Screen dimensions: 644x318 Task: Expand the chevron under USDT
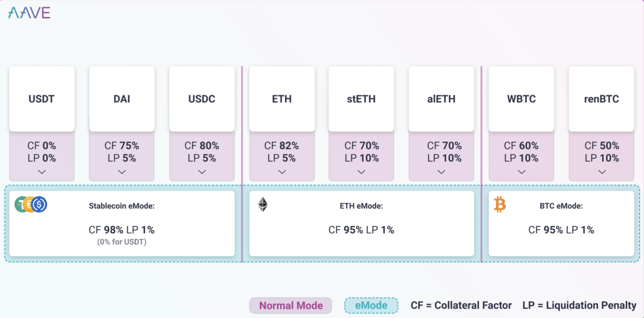coord(42,171)
